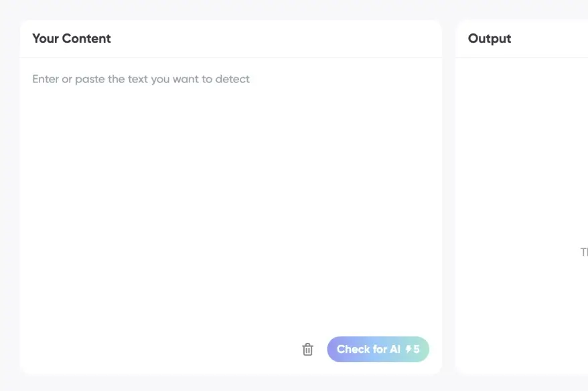Click the bolt symbol beside the 5

coord(409,349)
